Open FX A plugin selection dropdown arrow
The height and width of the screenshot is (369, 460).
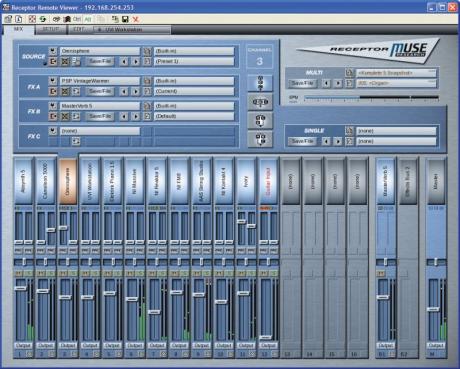click(x=53, y=81)
